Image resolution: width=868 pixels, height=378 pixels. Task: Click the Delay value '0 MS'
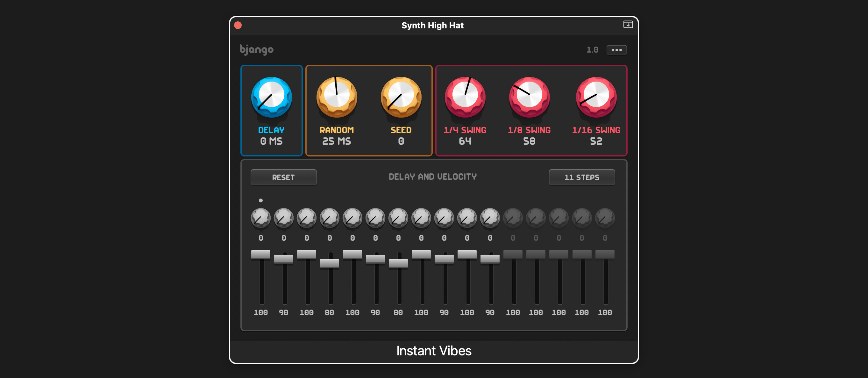pyautogui.click(x=271, y=141)
